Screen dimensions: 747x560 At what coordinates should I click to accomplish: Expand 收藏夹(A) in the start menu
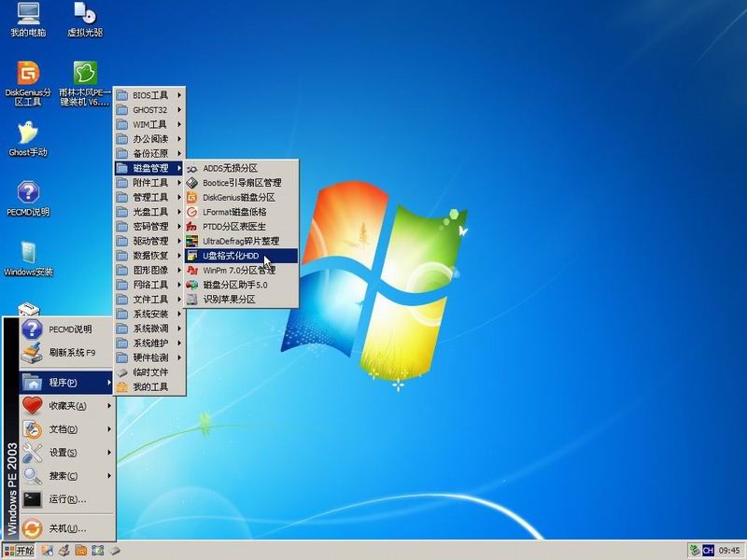pyautogui.click(x=67, y=406)
